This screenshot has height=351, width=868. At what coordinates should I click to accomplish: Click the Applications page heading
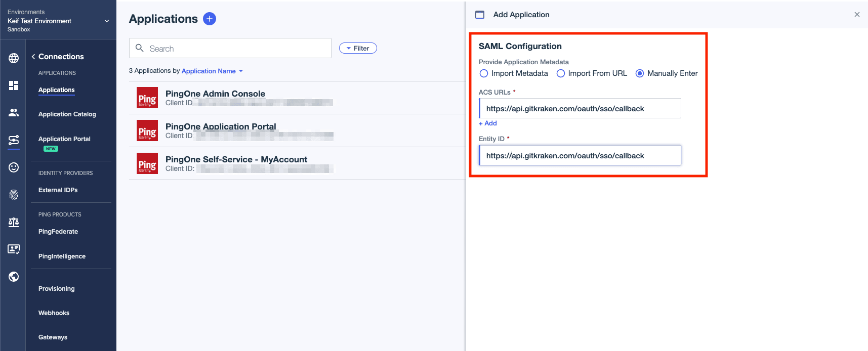(163, 19)
